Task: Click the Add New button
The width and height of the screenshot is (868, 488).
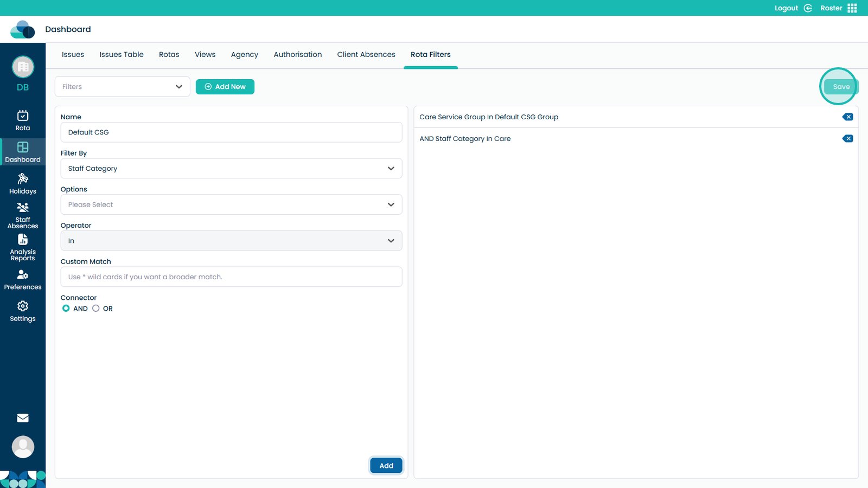Action: click(225, 87)
